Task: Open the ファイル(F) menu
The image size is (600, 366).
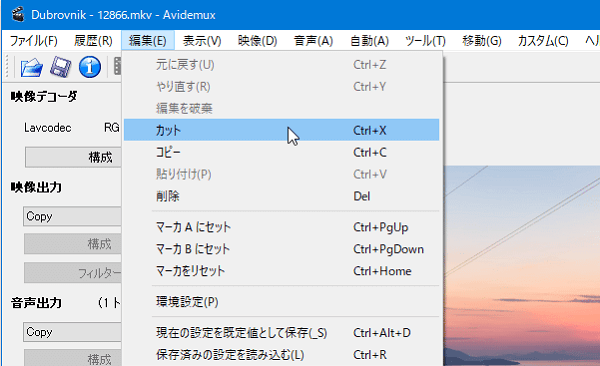Action: (33, 41)
